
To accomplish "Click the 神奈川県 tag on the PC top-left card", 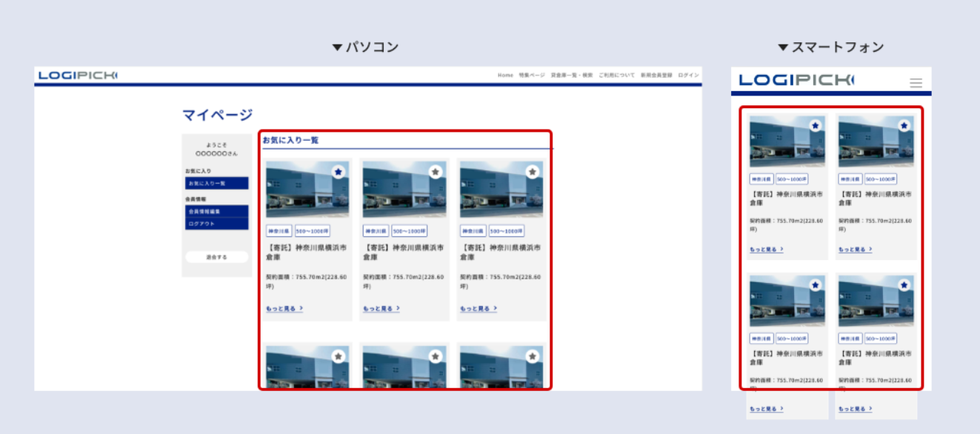I will click(x=279, y=231).
